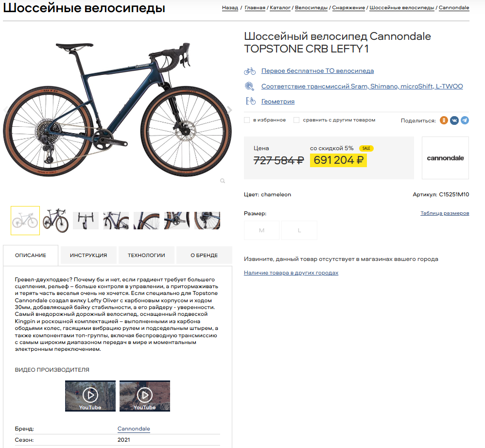Select size L option
485x448 pixels.
[299, 230]
